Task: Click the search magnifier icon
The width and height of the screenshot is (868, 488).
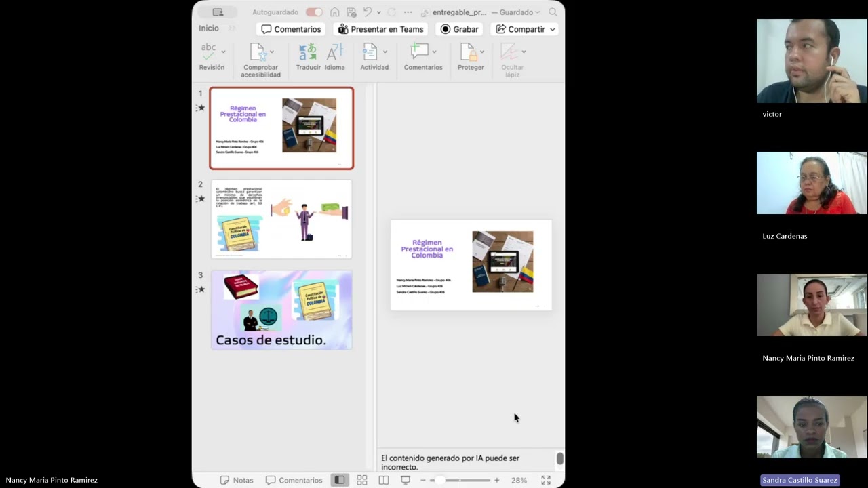Action: 553,12
